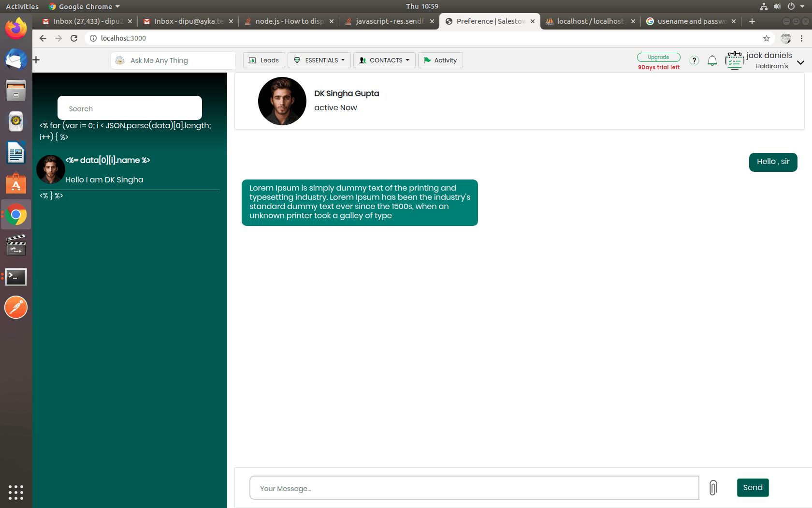Open Postman from the dock

16,307
